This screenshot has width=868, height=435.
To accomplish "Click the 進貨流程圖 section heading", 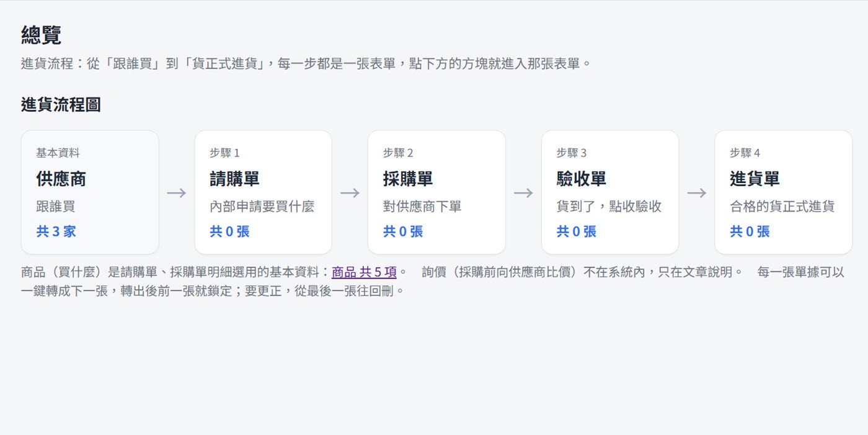I will 61,104.
